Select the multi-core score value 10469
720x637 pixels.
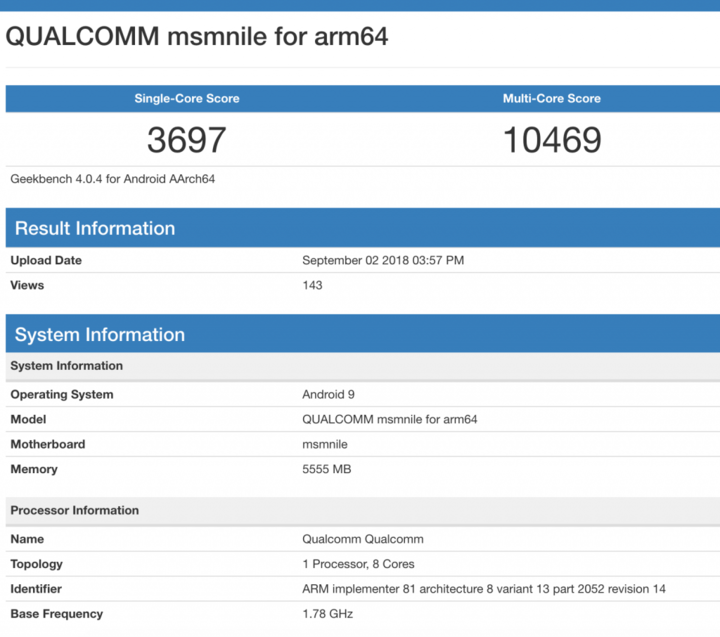[x=552, y=140]
